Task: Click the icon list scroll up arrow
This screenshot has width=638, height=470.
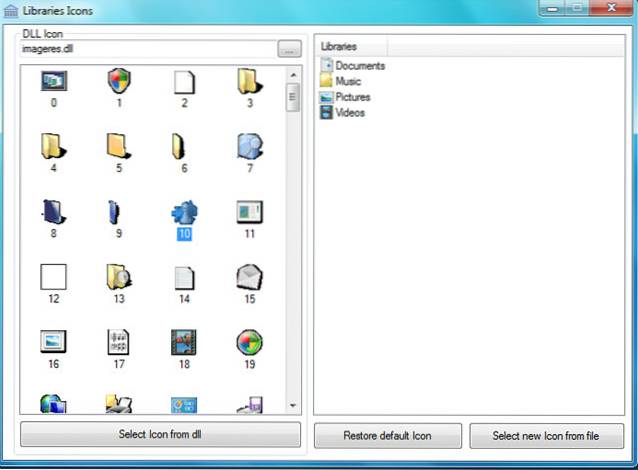Action: tap(293, 75)
